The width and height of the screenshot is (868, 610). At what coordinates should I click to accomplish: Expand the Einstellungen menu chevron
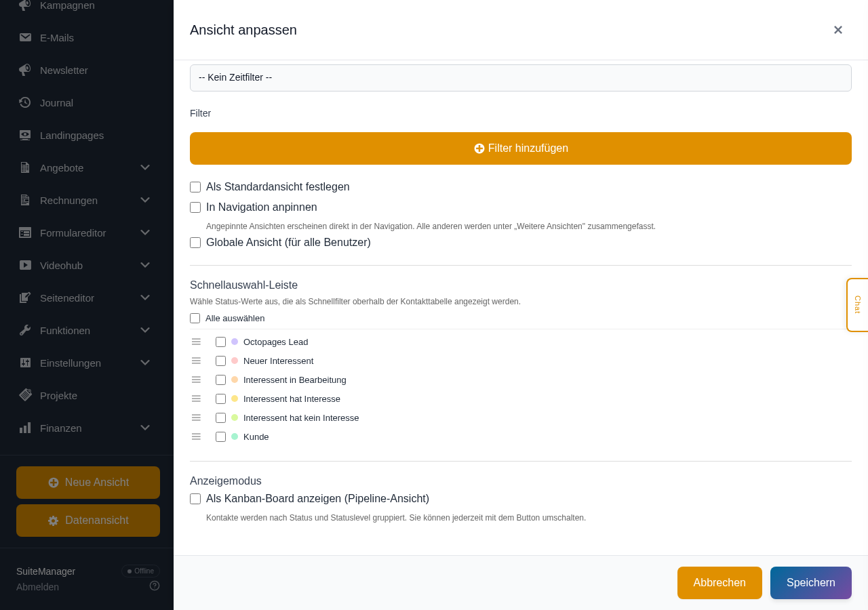(x=145, y=363)
